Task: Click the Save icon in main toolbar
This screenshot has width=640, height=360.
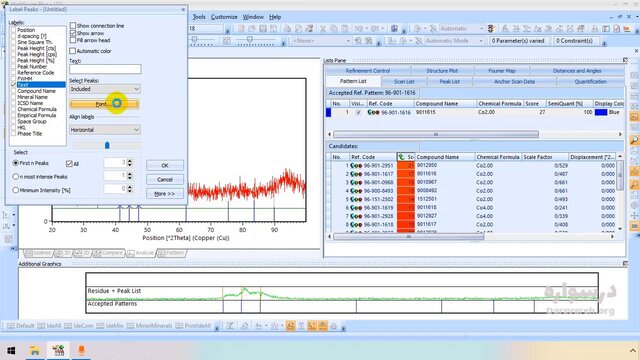Action: point(262,29)
